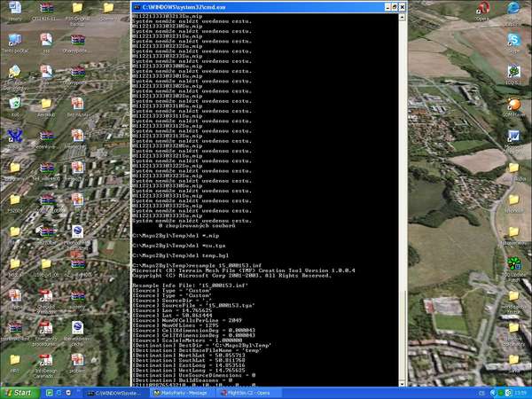Screen dimensions: 532x399
Task: Select the problem file desktop icon
Action: coord(77,363)
